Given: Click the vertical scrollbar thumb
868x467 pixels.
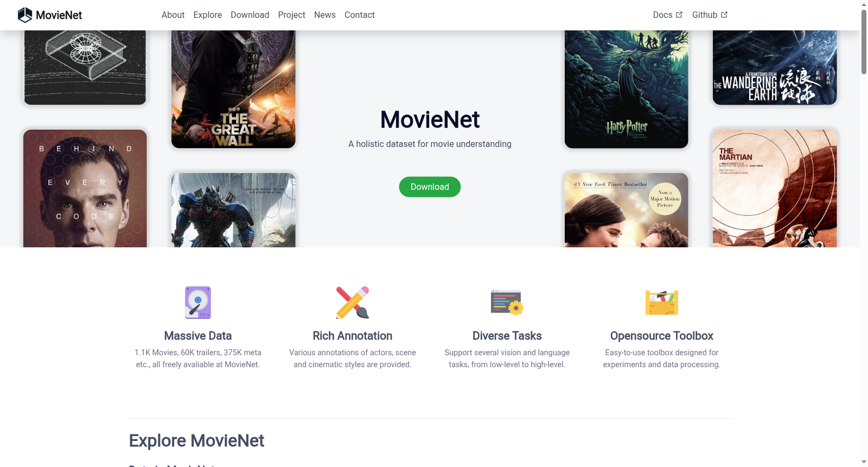Looking at the screenshot, I should [x=864, y=42].
